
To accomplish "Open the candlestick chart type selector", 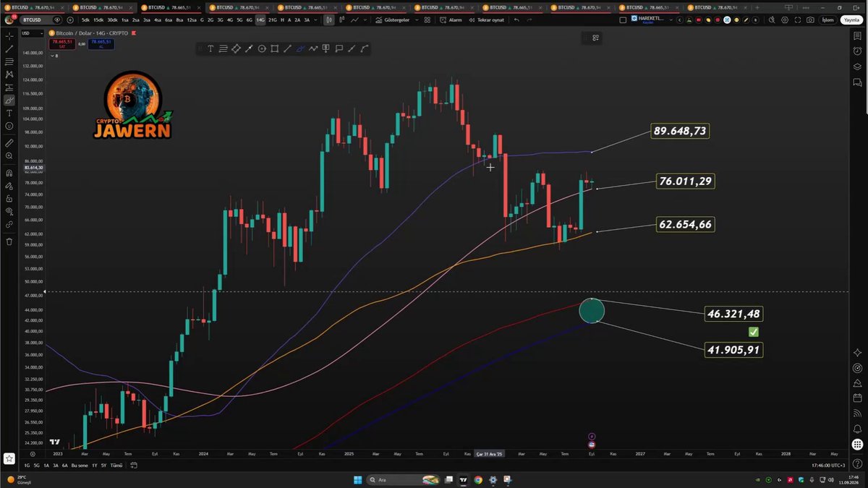I will (329, 20).
